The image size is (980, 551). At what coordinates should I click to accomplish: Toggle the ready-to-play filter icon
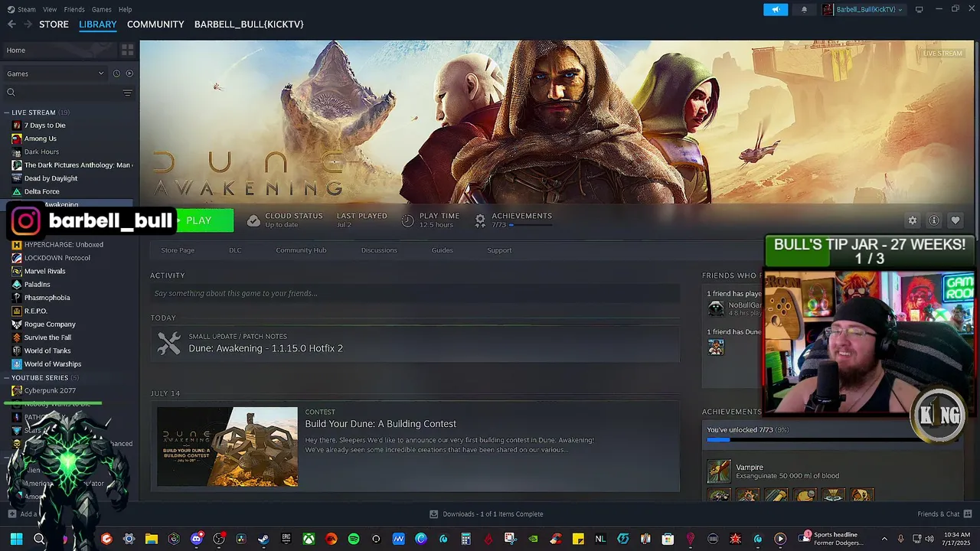point(129,73)
